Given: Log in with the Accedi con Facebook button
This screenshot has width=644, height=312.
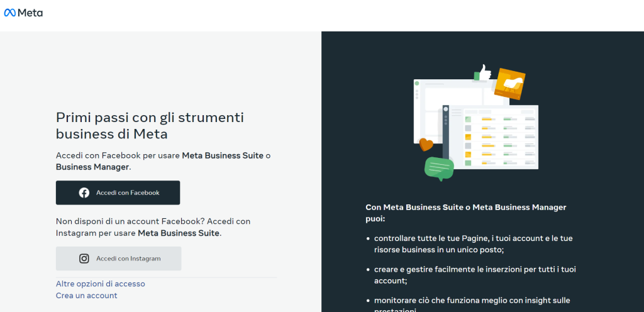Looking at the screenshot, I should [118, 192].
